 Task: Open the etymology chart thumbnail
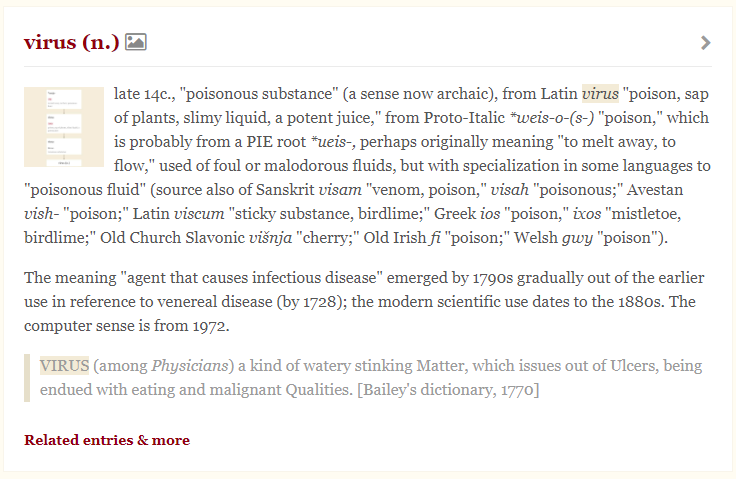[64, 127]
